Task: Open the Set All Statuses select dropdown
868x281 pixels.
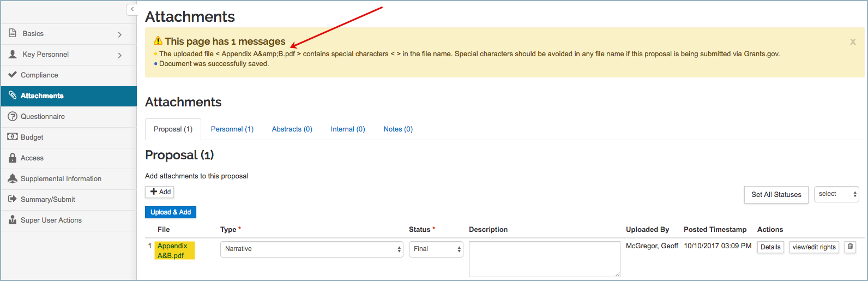Action: 836,194
